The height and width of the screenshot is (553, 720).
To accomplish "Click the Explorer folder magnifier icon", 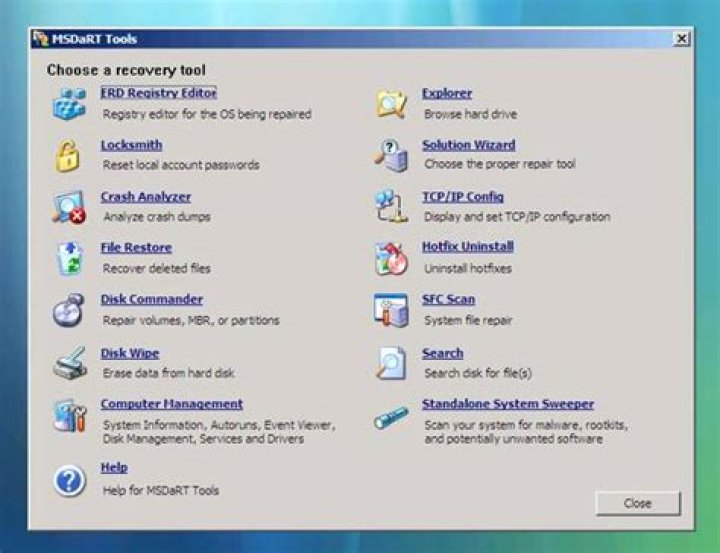I will pos(391,104).
